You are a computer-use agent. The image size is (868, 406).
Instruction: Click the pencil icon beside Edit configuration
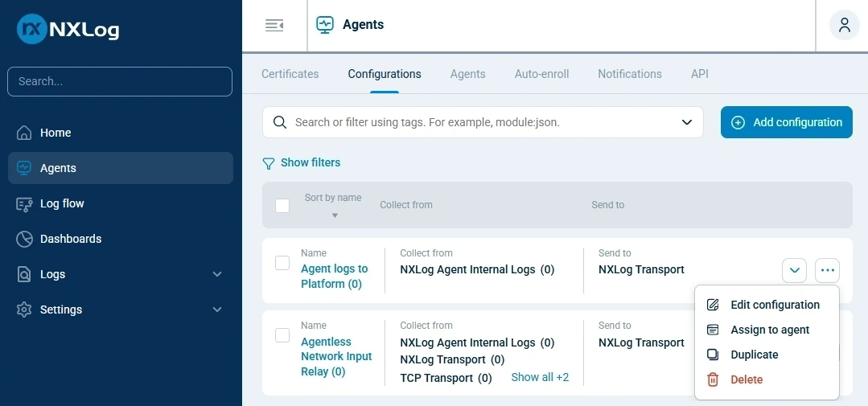[x=713, y=305]
